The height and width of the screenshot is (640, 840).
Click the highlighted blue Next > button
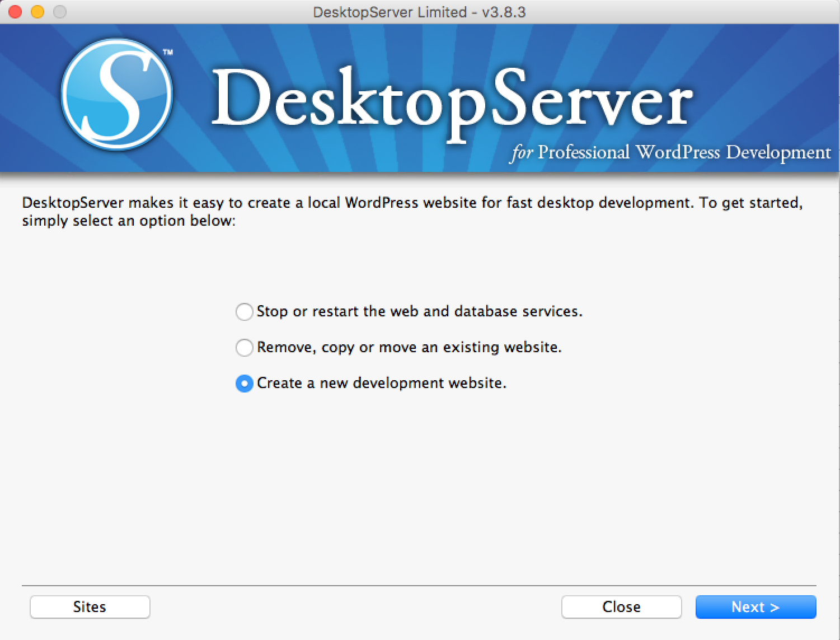point(755,607)
